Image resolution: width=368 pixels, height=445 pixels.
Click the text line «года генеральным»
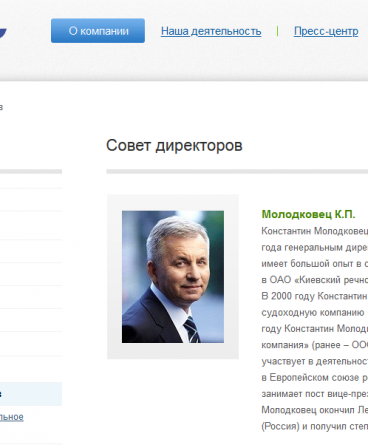[x=315, y=247]
